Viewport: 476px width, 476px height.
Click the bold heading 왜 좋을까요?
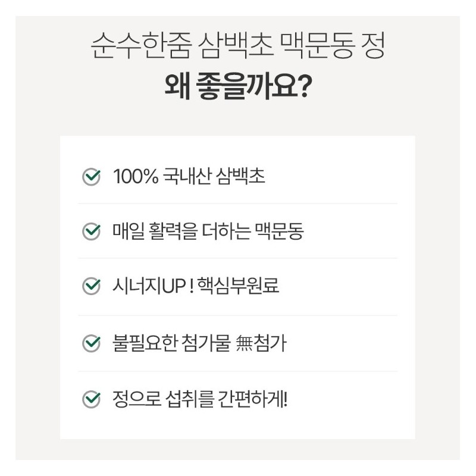click(x=238, y=86)
